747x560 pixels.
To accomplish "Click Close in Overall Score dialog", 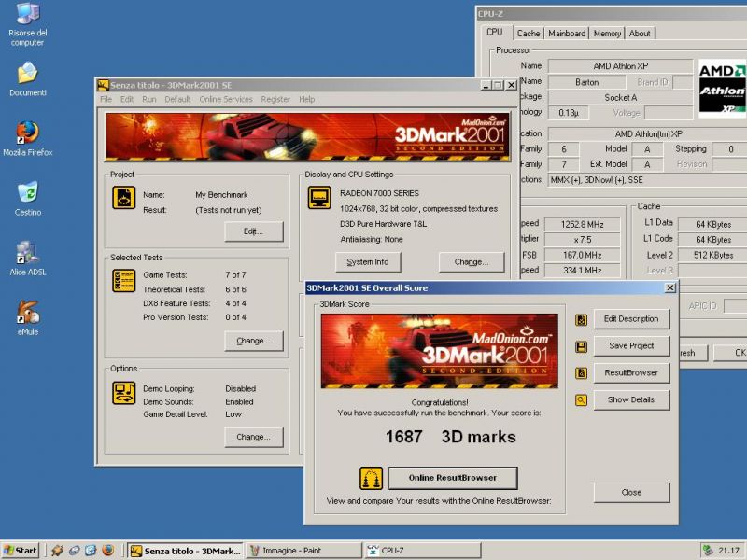I will [631, 493].
